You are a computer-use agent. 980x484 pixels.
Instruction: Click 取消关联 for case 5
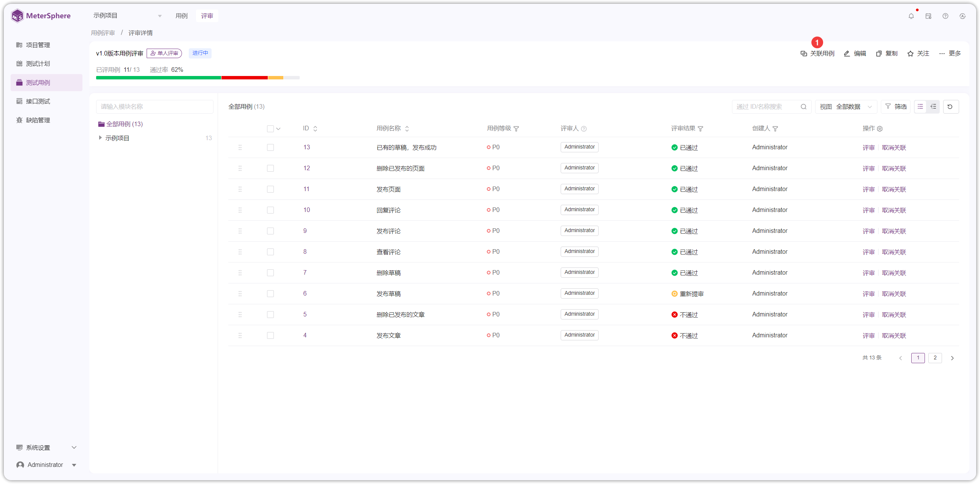(x=894, y=315)
